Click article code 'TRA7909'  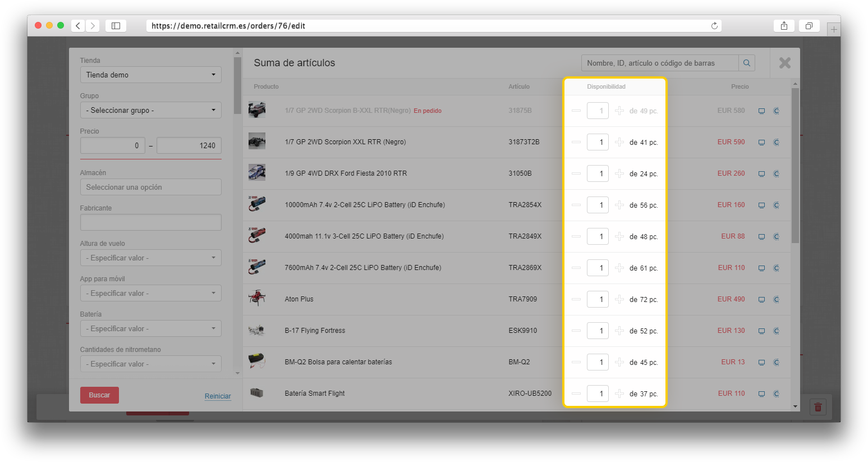pos(523,299)
